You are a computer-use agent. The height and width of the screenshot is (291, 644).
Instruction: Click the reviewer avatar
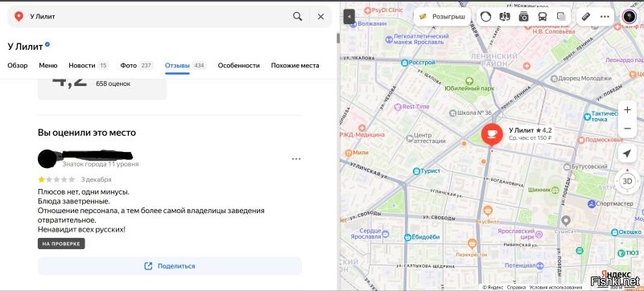47,159
